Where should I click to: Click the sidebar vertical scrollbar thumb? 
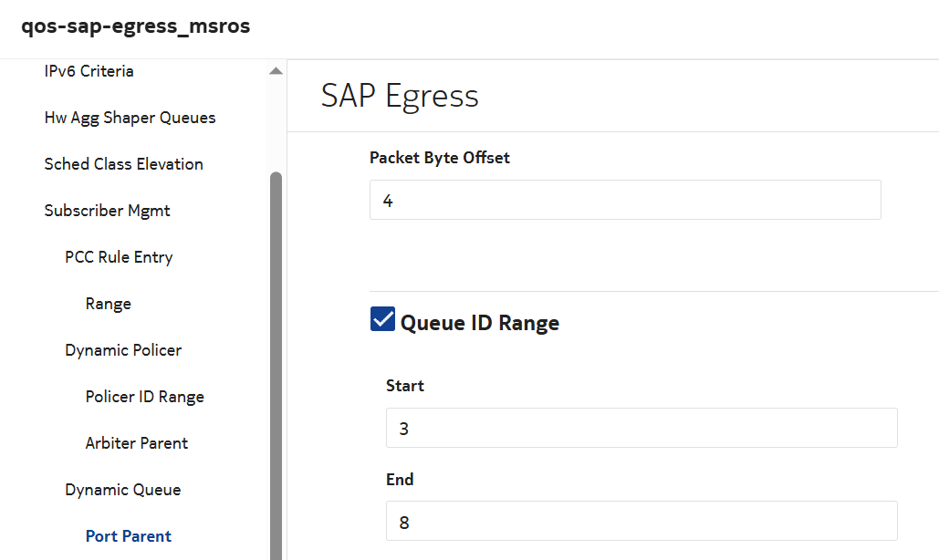[x=276, y=365]
